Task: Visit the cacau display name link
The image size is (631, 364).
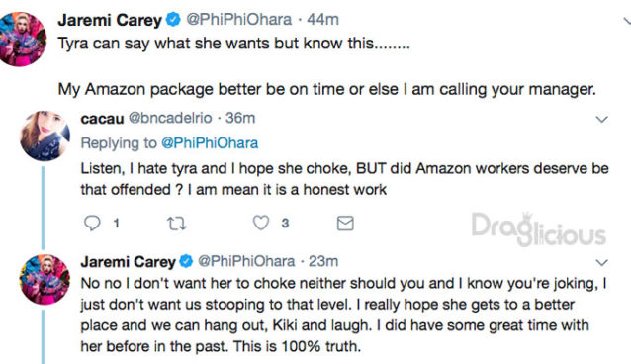Action: pyautogui.click(x=102, y=119)
